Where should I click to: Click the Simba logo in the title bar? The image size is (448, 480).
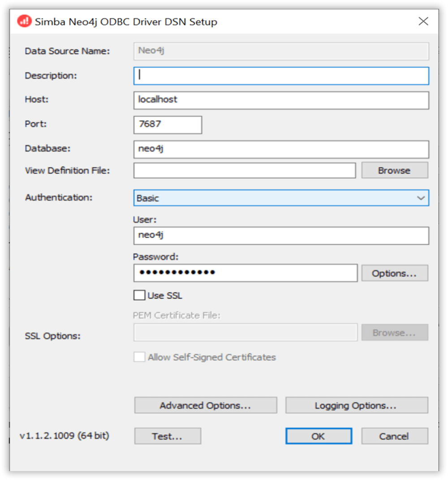24,21
